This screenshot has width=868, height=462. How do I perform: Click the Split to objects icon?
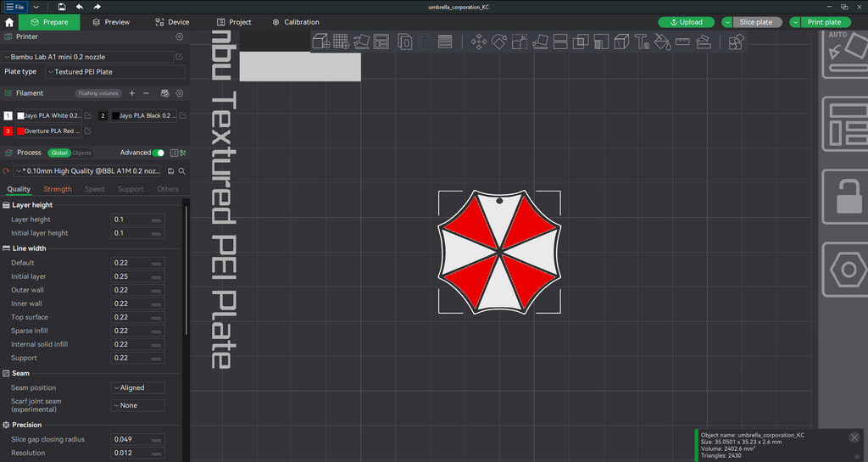coord(405,42)
